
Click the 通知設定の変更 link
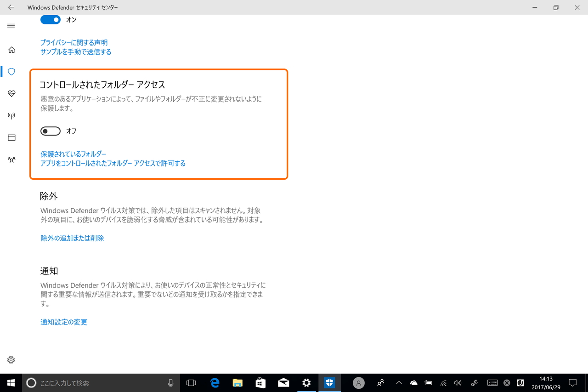click(x=64, y=322)
